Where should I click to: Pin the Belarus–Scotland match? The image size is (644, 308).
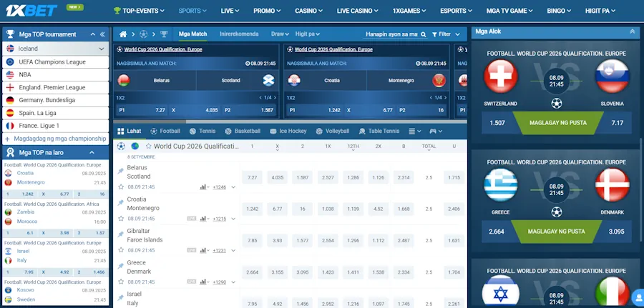click(121, 171)
